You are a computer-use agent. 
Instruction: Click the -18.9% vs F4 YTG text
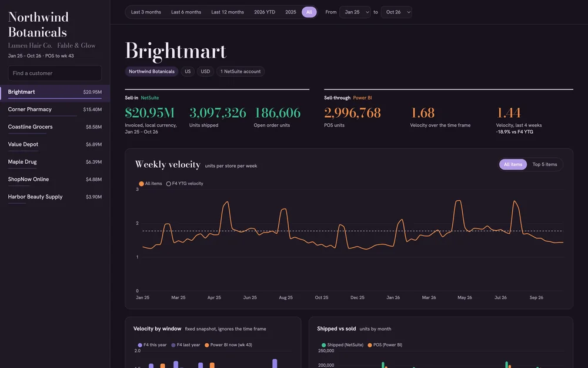[x=514, y=132]
